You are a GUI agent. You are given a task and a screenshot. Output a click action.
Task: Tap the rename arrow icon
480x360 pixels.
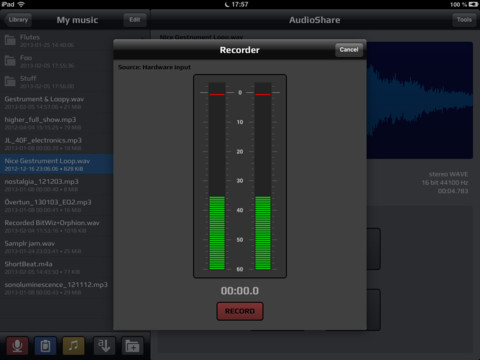[x=104, y=346]
